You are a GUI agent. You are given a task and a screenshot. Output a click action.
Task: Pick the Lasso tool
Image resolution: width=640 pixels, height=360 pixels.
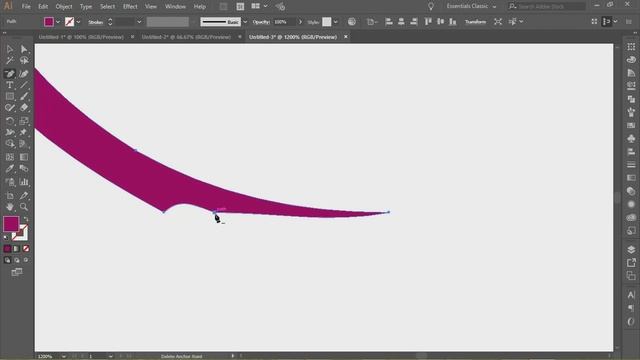[24, 61]
